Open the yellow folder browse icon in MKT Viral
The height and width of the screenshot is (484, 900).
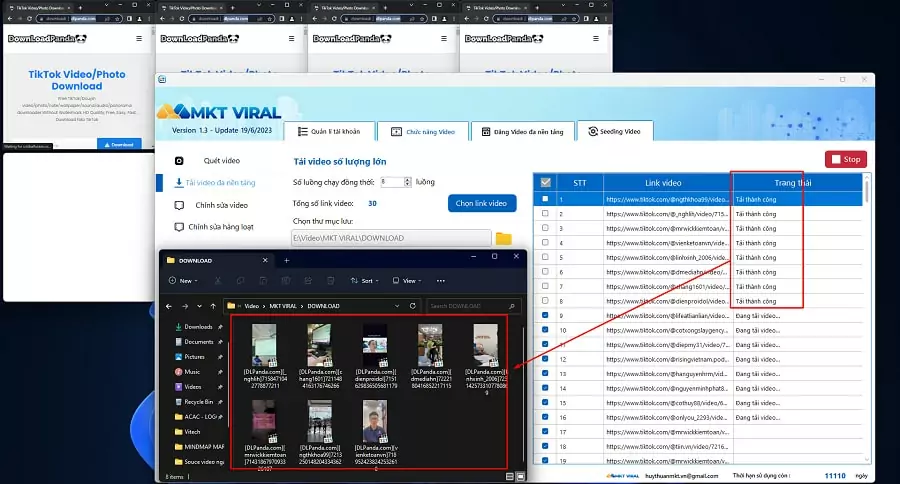click(x=503, y=238)
